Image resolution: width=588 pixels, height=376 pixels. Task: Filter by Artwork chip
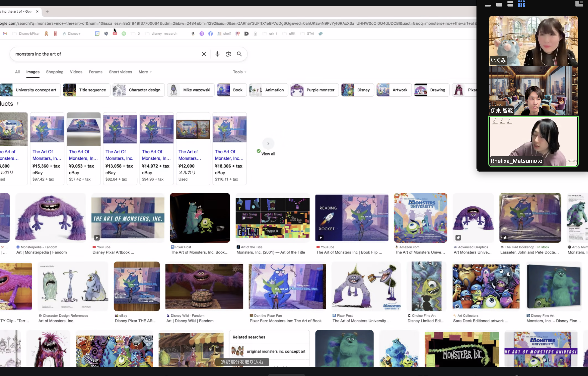point(394,90)
